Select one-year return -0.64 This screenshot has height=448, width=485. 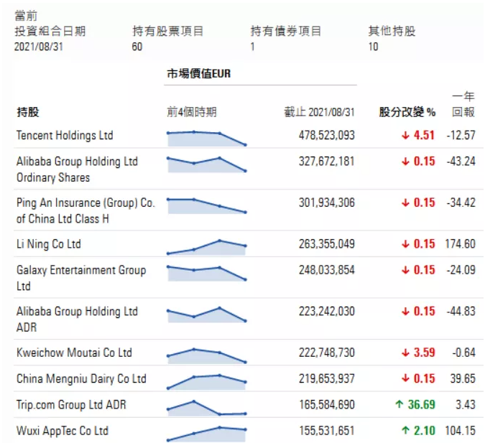[463, 353]
